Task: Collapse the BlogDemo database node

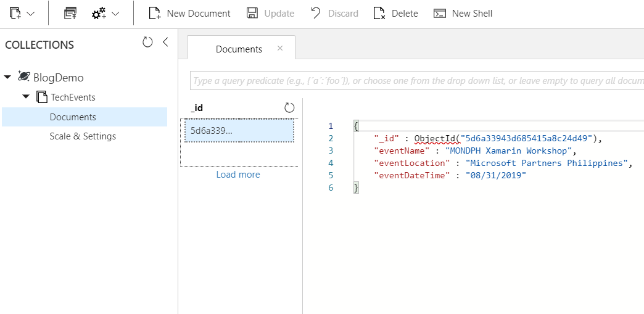Action: tap(7, 77)
